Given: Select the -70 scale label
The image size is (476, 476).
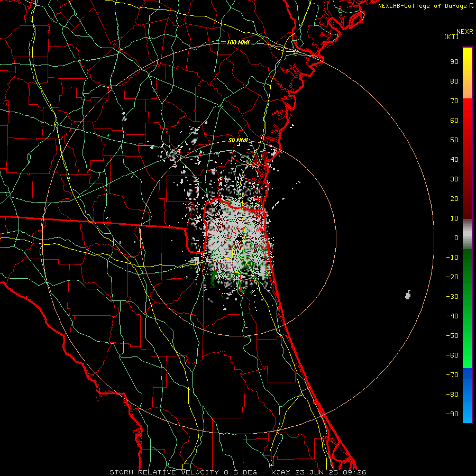Looking at the screenshot, I should (x=452, y=375).
